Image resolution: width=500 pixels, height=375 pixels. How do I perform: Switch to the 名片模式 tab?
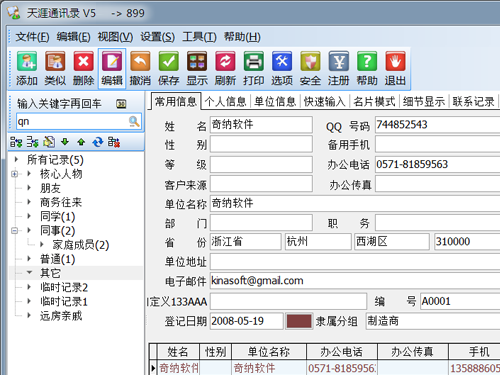click(x=374, y=101)
